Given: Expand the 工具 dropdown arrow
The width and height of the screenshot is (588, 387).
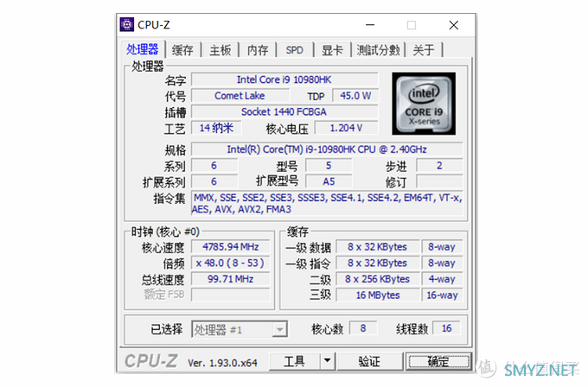Looking at the screenshot, I should (328, 362).
